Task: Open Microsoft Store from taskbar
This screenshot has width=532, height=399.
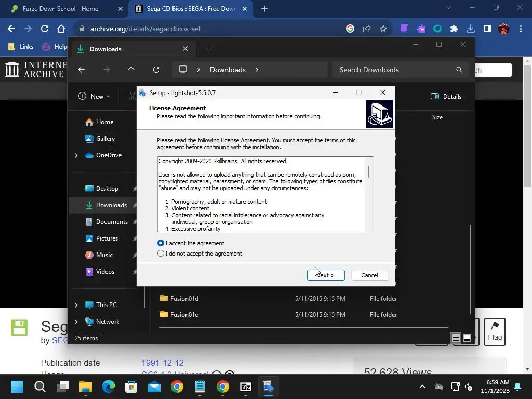Action: click(131, 387)
